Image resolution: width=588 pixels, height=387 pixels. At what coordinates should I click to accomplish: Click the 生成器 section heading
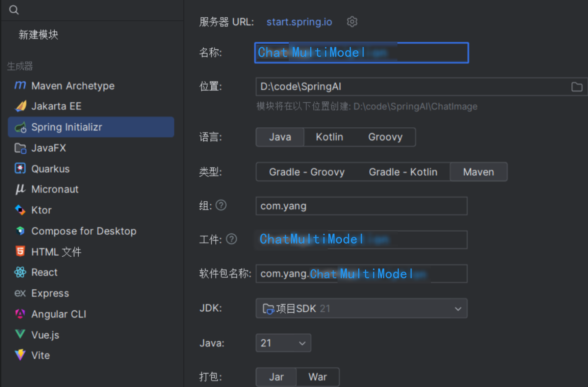20,66
